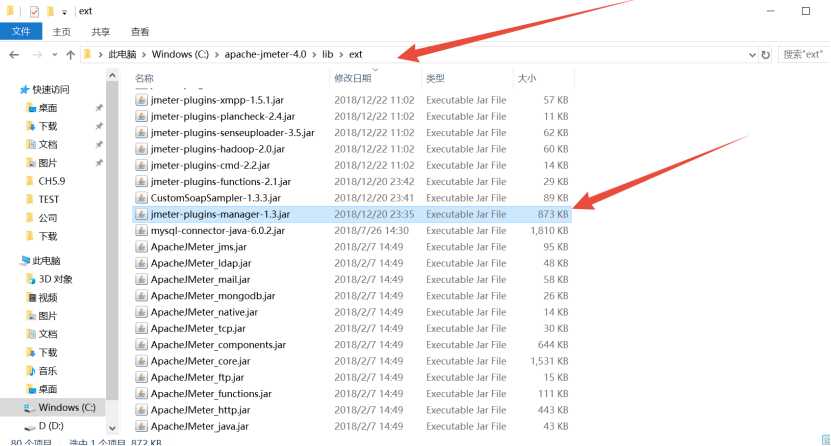
Task: Open the recent locations dropdown arrow
Action: [55, 55]
